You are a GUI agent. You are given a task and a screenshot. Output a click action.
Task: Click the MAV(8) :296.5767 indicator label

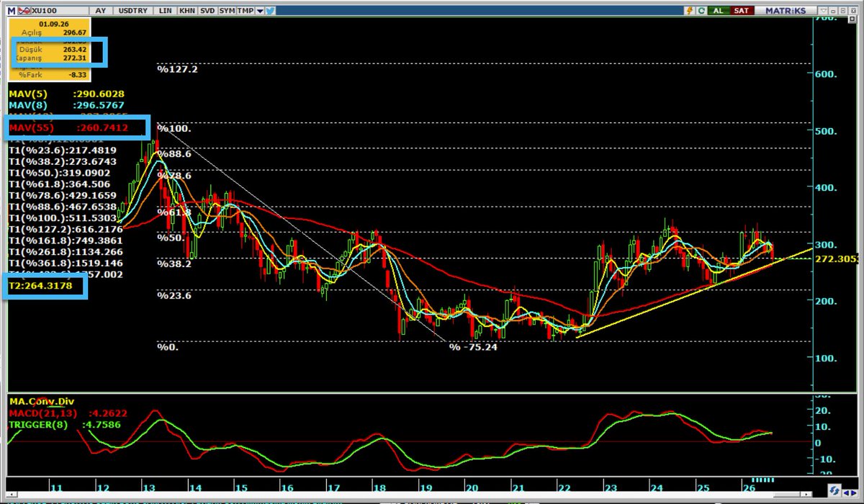click(66, 105)
